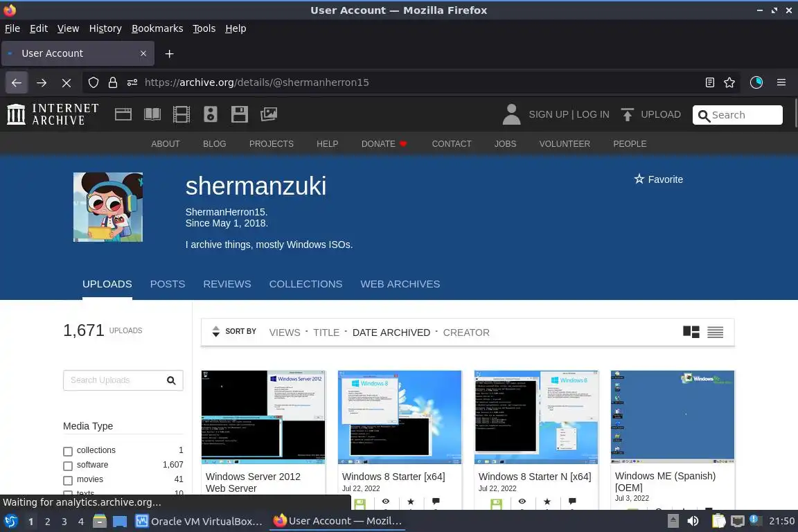This screenshot has width=798, height=532.
Task: Switch to the POSTS tab
Action: tap(168, 284)
